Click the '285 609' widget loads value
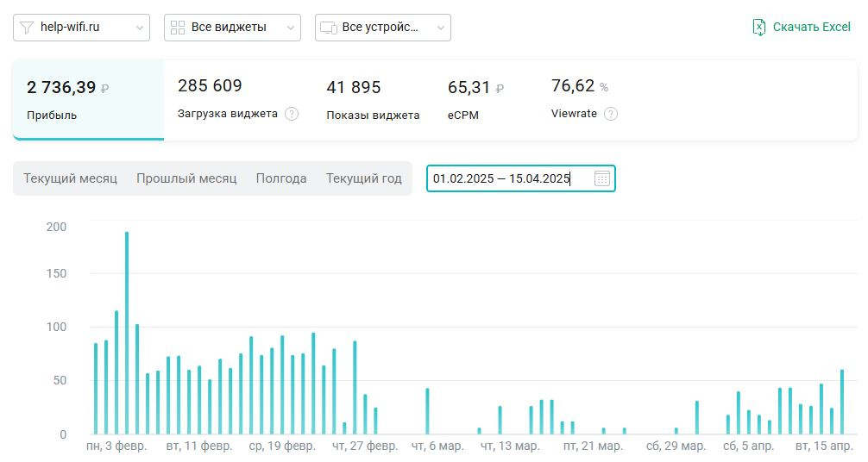This screenshot has height=462, width=868. 210,85
